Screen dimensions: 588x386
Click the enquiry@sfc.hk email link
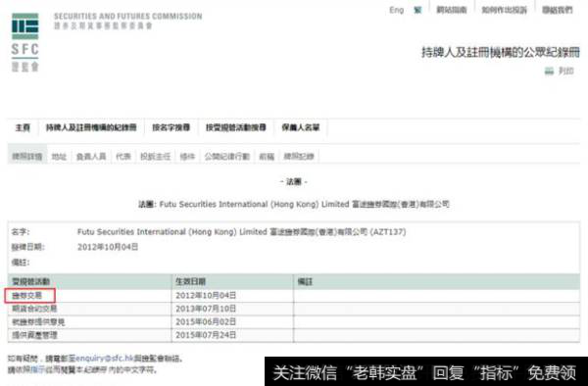click(x=105, y=359)
